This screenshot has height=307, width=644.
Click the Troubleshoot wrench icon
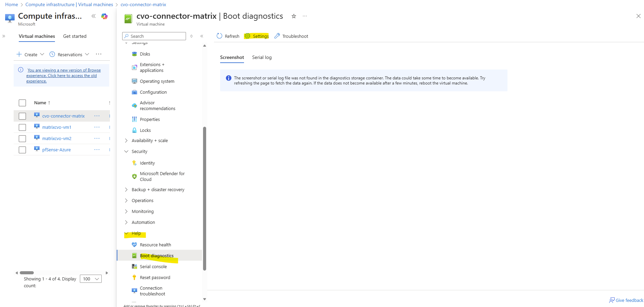point(277,36)
